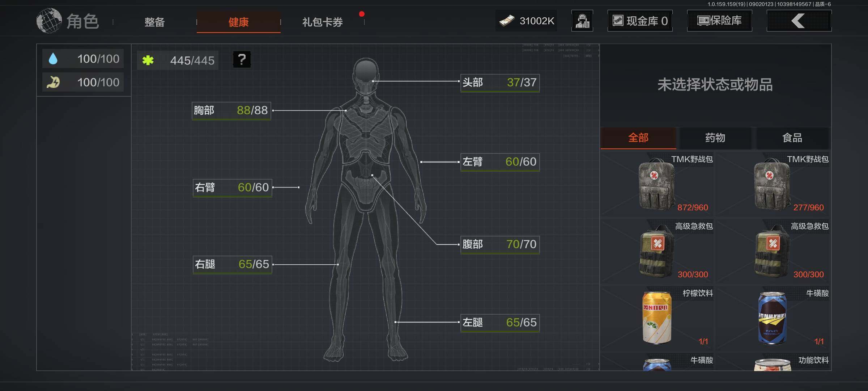Screen dimensions: 868x391
Task: Select the 左腿 left leg health box
Action: pyautogui.click(x=500, y=323)
